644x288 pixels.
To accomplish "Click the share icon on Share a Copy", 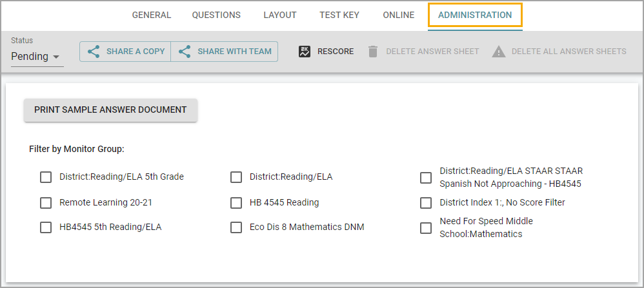I will pos(94,52).
